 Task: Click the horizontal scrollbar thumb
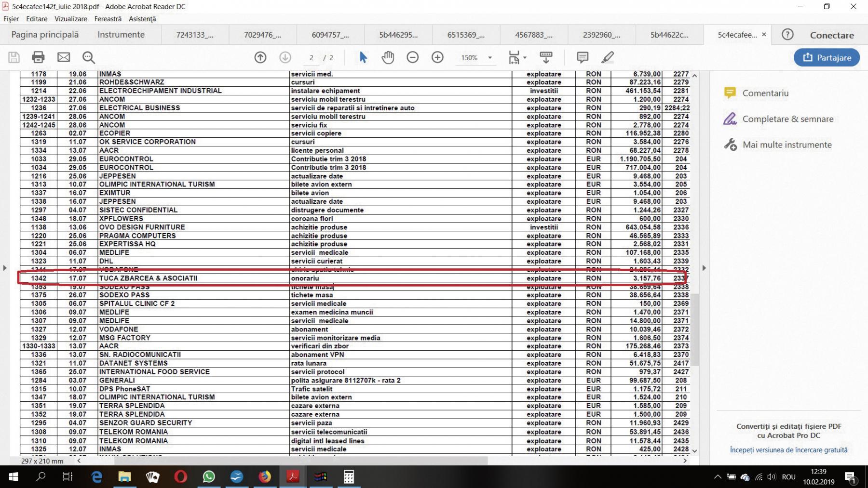tap(300, 461)
